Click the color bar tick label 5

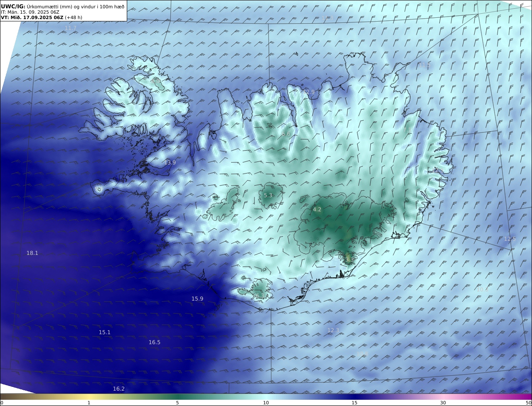177,403
